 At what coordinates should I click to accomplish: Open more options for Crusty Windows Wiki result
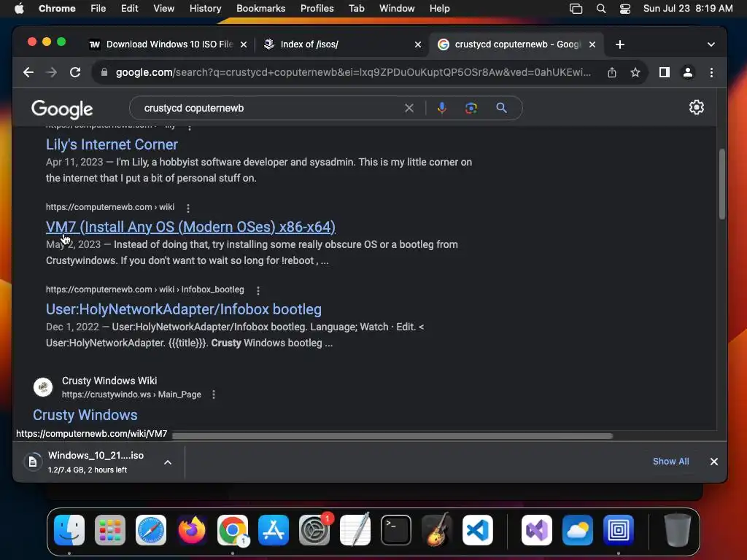click(x=214, y=394)
